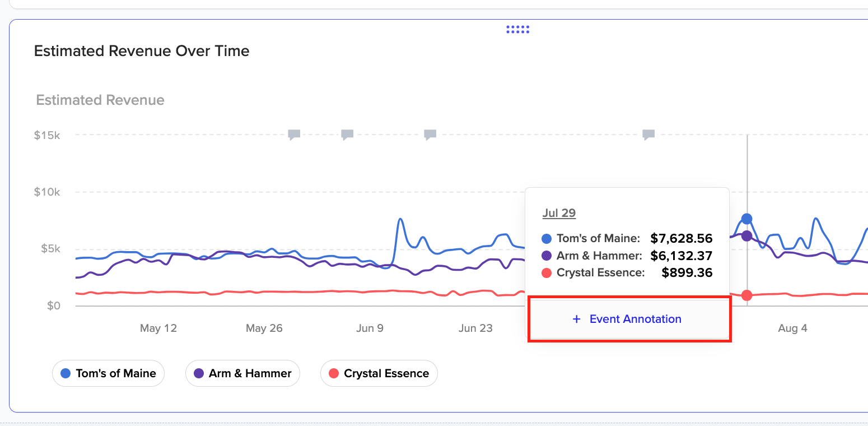Viewport: 868px width, 426px height.
Task: Click the Jun 23 x-axis label
Action: [x=475, y=328]
